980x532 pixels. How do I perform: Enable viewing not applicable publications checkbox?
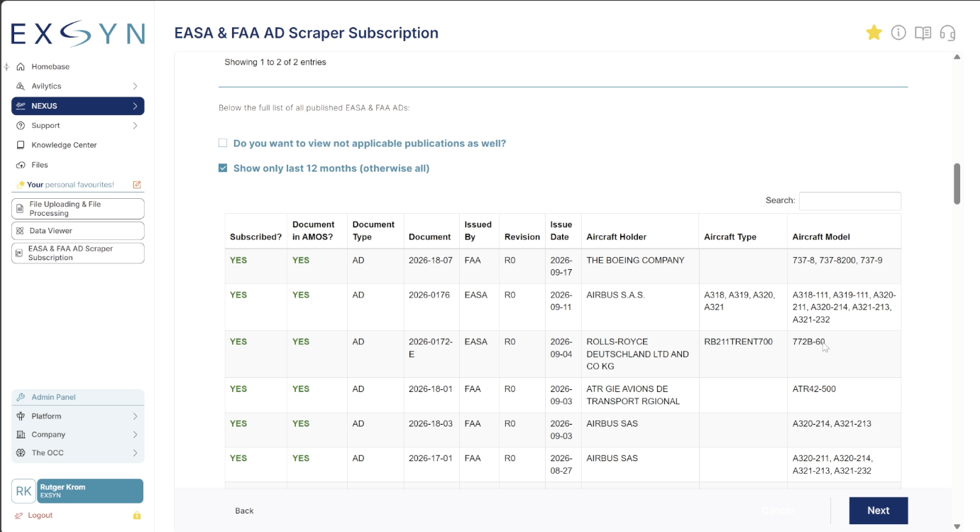[223, 143]
